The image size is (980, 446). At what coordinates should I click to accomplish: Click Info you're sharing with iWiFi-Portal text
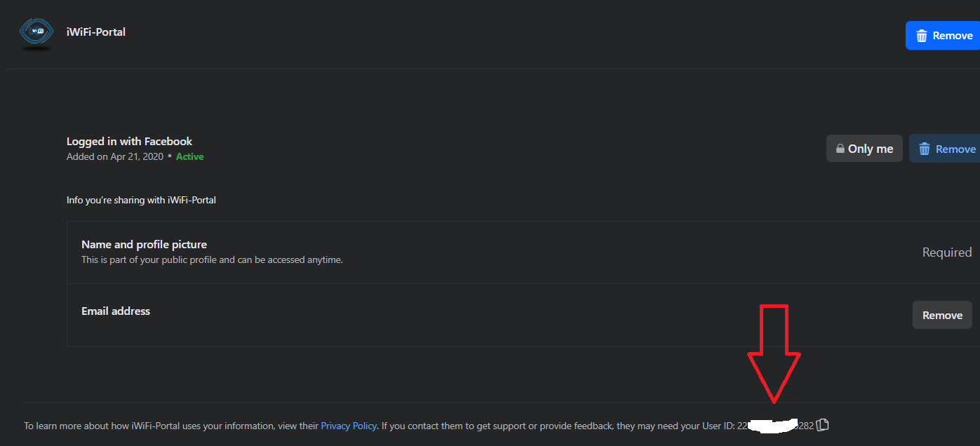coord(141,200)
